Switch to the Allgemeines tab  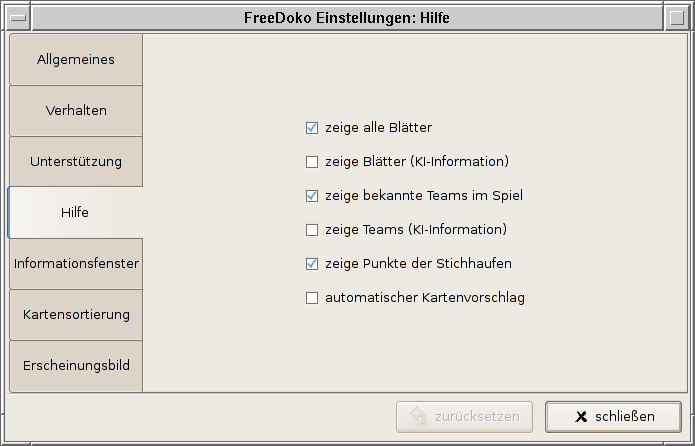(76, 60)
